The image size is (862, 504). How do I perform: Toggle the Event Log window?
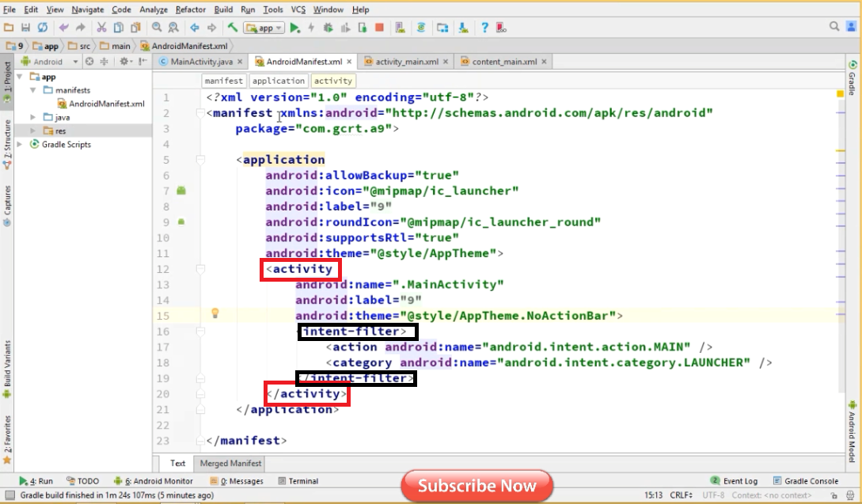(x=734, y=481)
